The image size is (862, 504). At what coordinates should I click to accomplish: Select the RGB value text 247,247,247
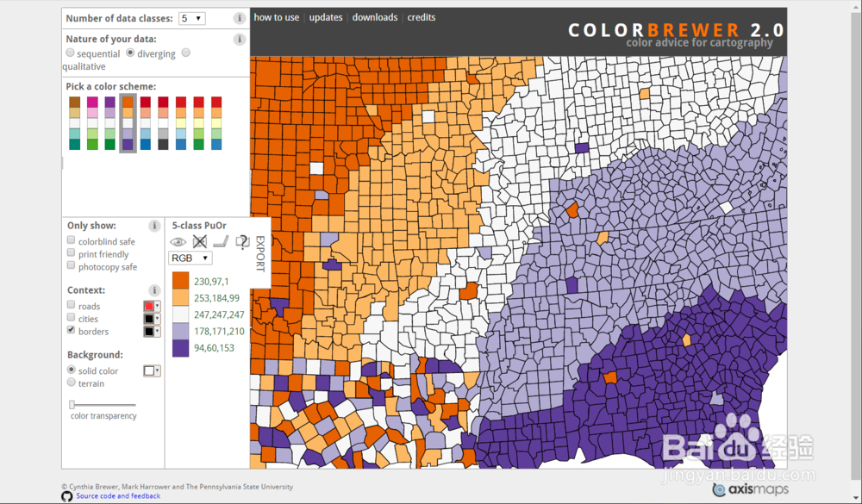click(219, 315)
